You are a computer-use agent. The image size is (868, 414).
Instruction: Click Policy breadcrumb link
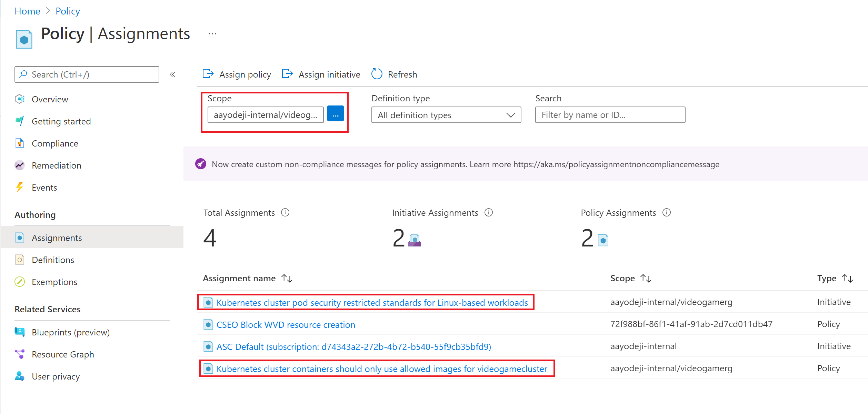coord(68,11)
